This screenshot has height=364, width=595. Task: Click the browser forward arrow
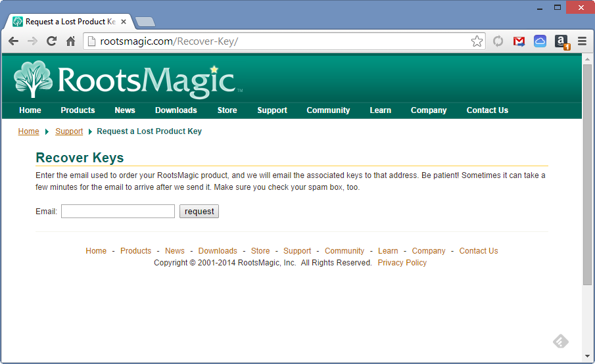33,41
